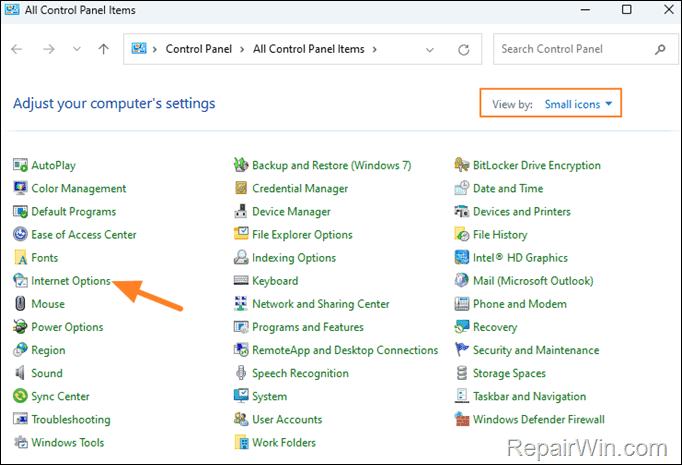Open the Credential Manager safe icon

241,188
